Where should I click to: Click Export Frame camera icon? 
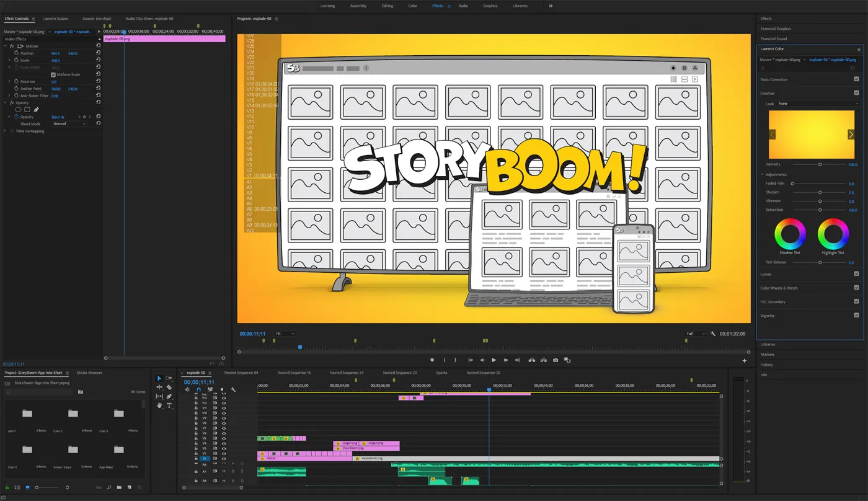click(x=556, y=360)
